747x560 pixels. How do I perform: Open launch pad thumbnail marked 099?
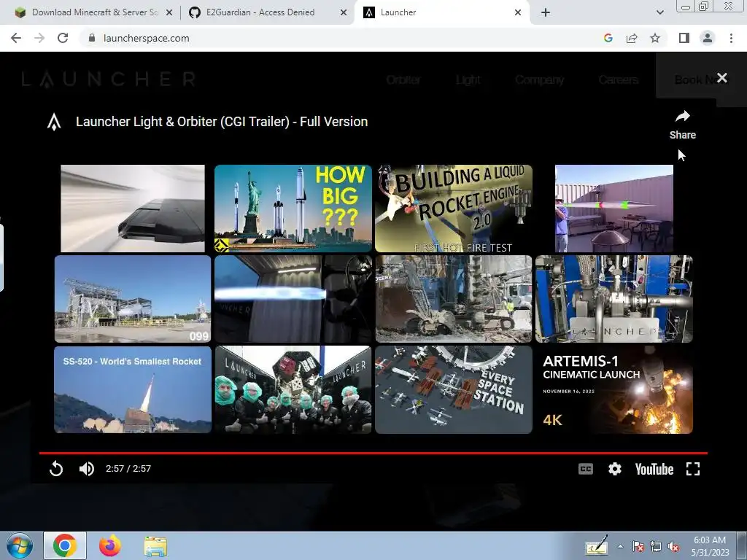coord(133,298)
